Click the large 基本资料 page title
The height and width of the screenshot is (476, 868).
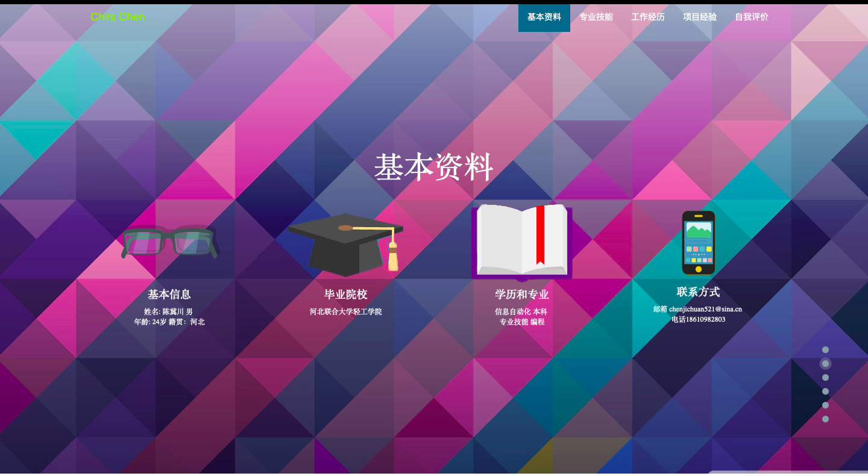(x=433, y=168)
